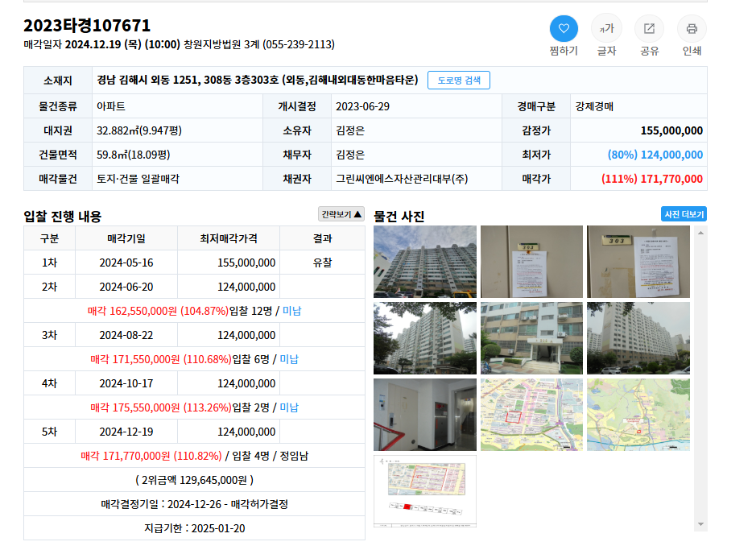756x550 pixels.
Task: Click the 미납 link under 2차 sale
Action: pyautogui.click(x=291, y=311)
